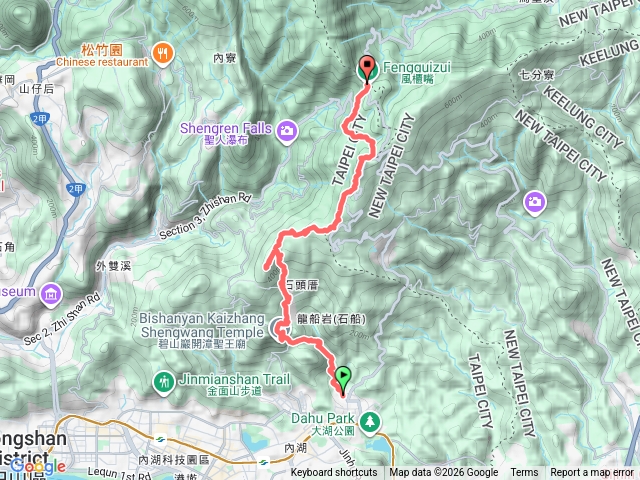The height and width of the screenshot is (480, 640).
Task: Click the Shengren Falls text label
Action: coord(226,133)
